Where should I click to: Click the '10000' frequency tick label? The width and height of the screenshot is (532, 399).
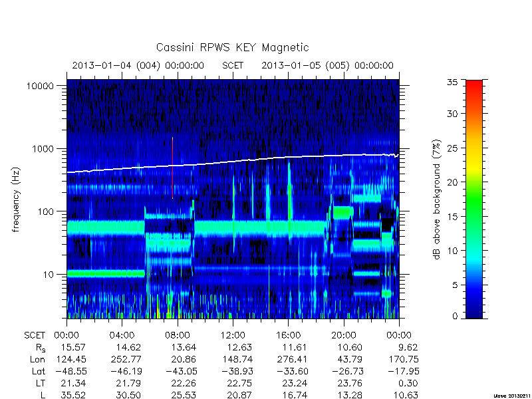[41, 86]
